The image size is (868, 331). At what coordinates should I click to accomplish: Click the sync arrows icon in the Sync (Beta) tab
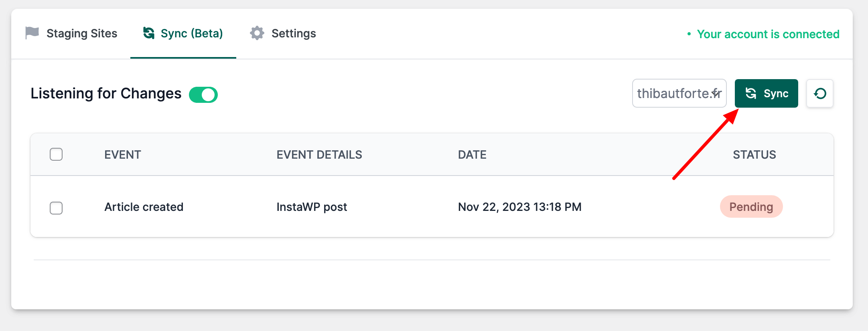[x=149, y=33]
